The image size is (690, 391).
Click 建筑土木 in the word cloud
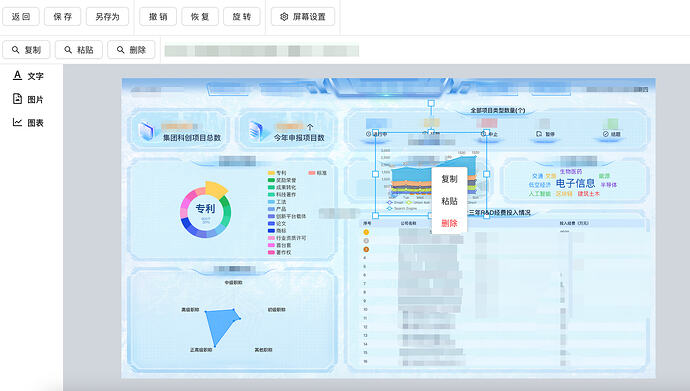589,194
